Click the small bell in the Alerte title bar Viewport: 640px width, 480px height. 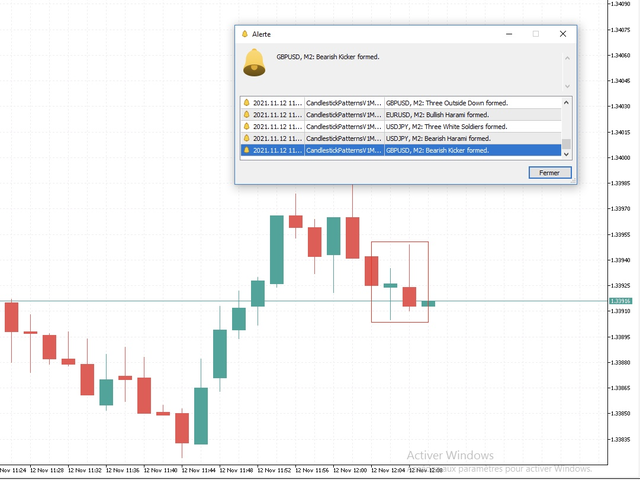pyautogui.click(x=243, y=33)
